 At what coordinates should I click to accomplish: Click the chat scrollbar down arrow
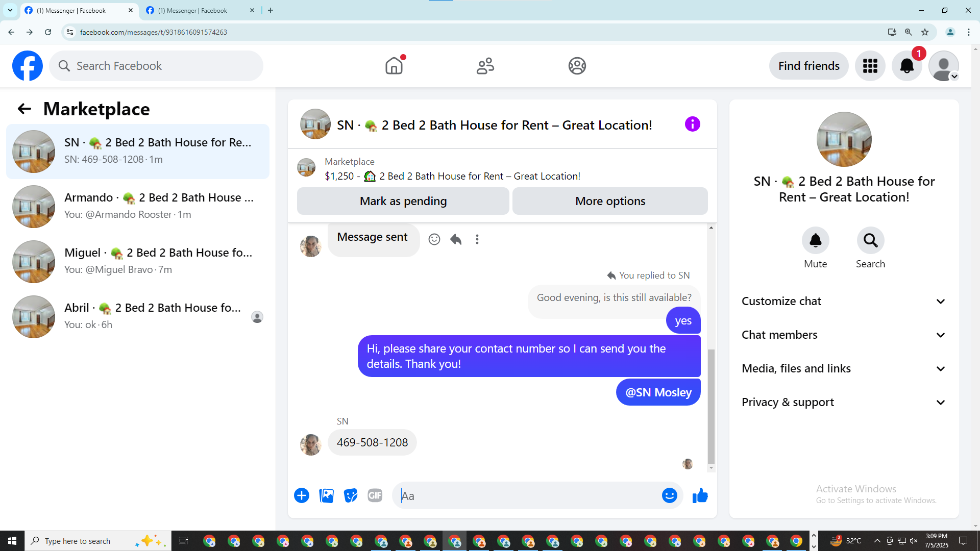point(711,468)
